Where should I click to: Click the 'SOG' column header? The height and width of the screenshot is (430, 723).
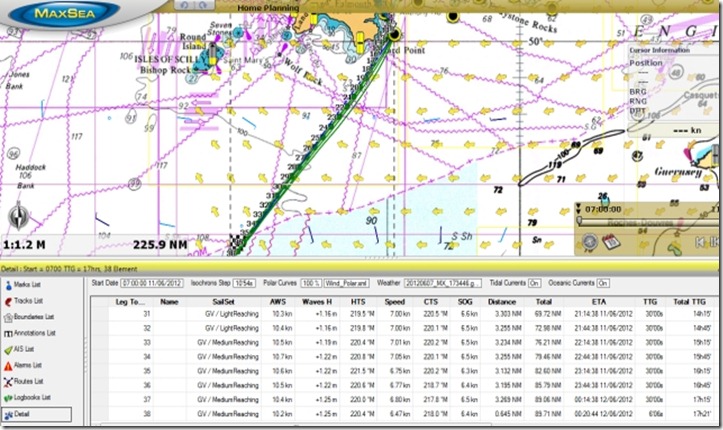pos(465,302)
